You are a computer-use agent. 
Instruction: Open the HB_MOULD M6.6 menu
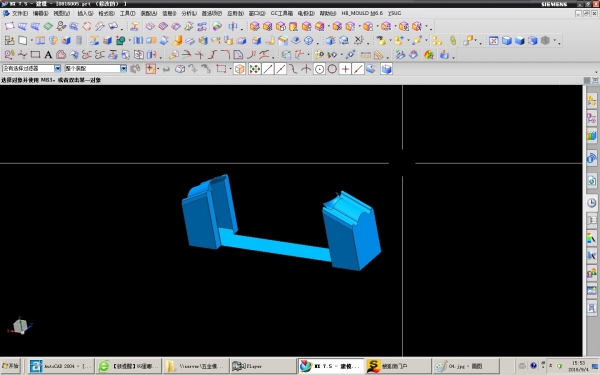point(362,13)
